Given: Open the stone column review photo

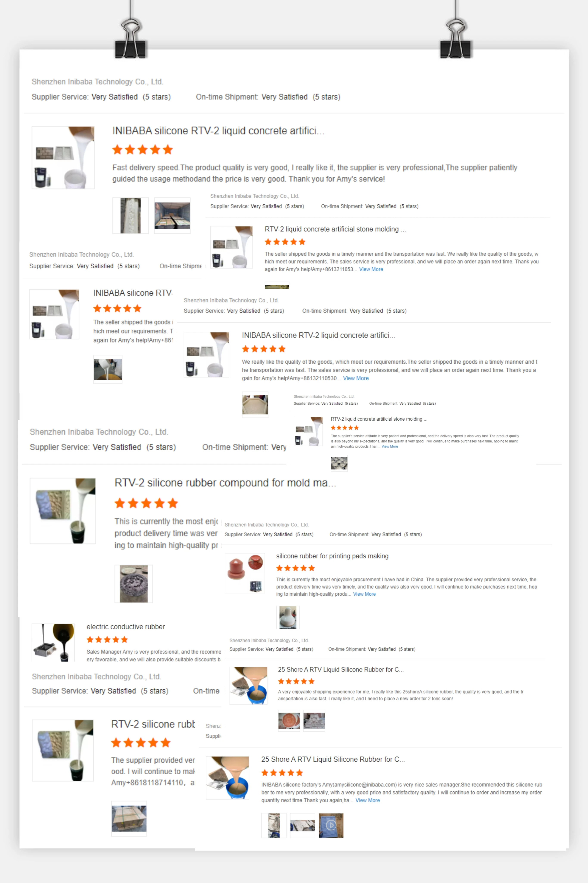Looking at the screenshot, I should [x=131, y=216].
